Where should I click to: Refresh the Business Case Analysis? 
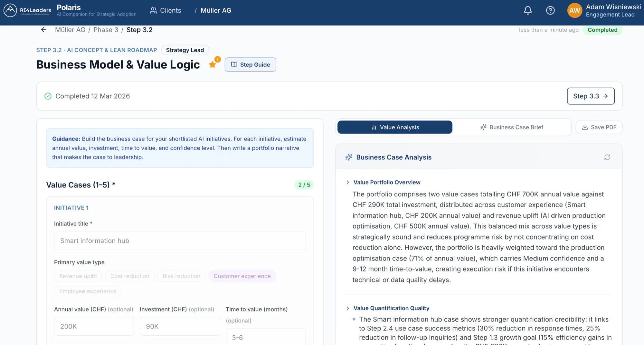pos(607,157)
